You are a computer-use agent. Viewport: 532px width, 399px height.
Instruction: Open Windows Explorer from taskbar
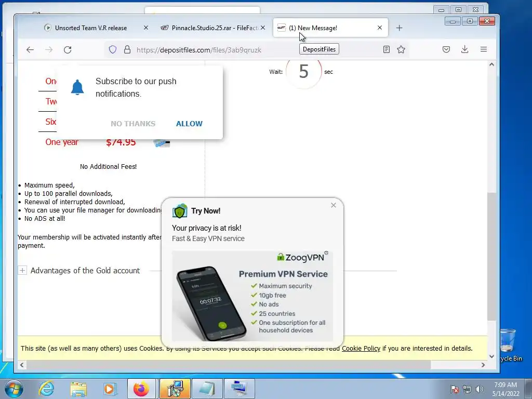coord(78,389)
